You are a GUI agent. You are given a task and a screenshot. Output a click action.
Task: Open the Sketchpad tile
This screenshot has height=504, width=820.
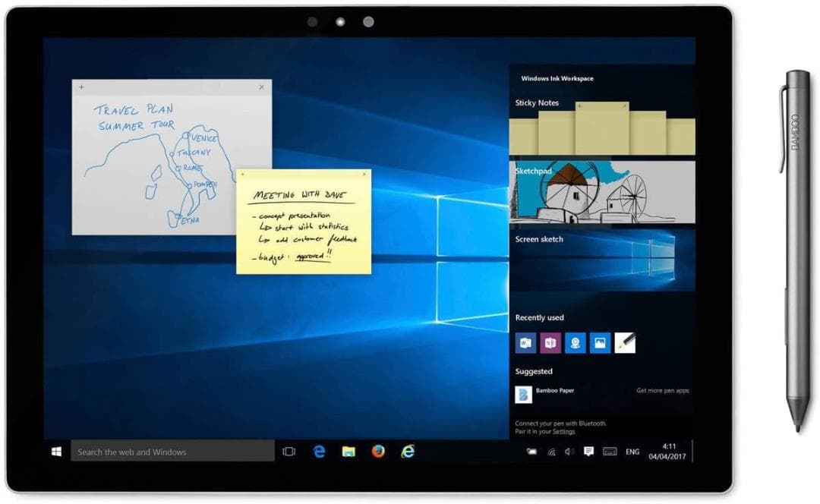[x=601, y=193]
